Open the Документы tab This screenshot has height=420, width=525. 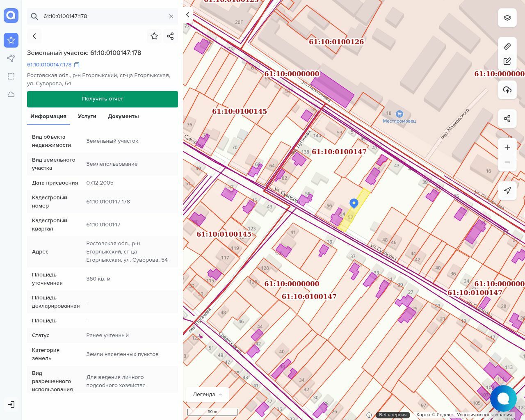click(123, 116)
